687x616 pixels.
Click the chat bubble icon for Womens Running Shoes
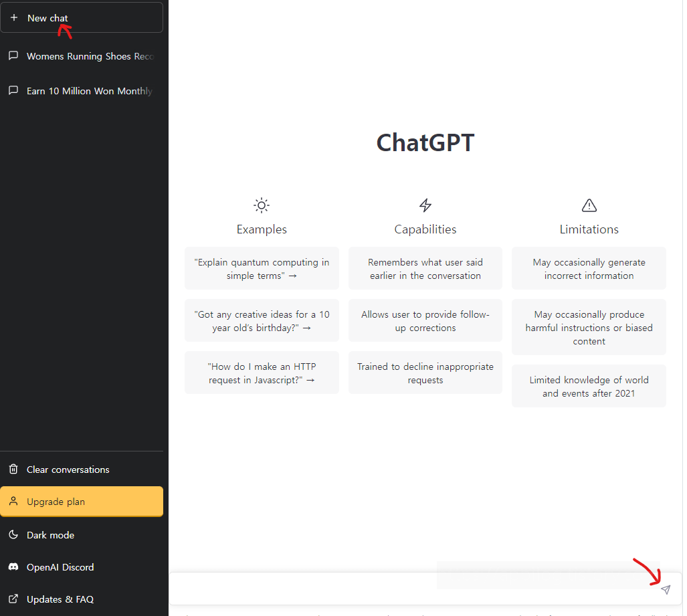13,56
